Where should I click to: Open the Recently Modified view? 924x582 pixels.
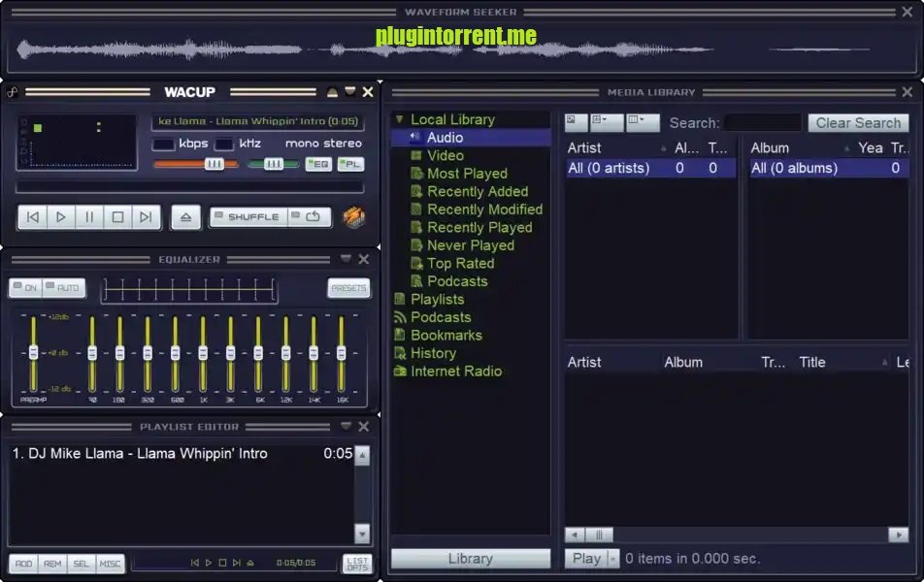484,210
